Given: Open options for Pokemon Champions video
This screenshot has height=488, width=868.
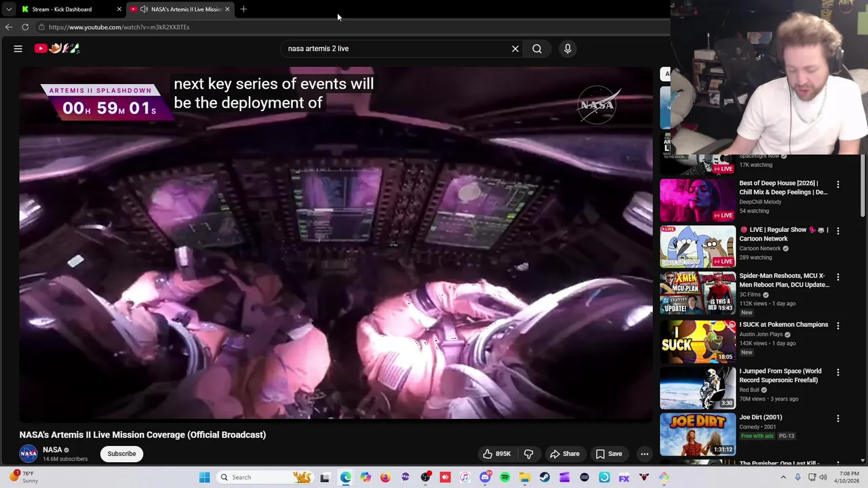Looking at the screenshot, I should 837,325.
